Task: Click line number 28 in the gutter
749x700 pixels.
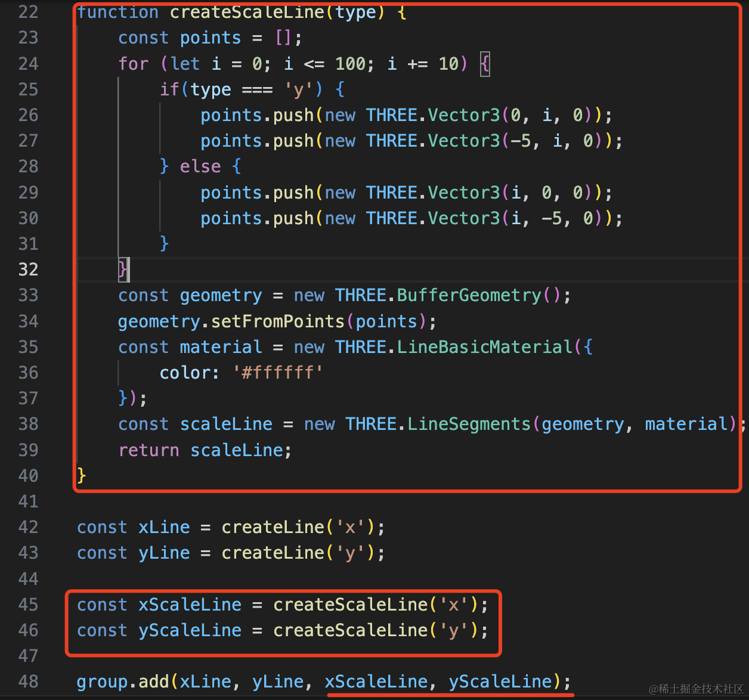Action: point(28,166)
